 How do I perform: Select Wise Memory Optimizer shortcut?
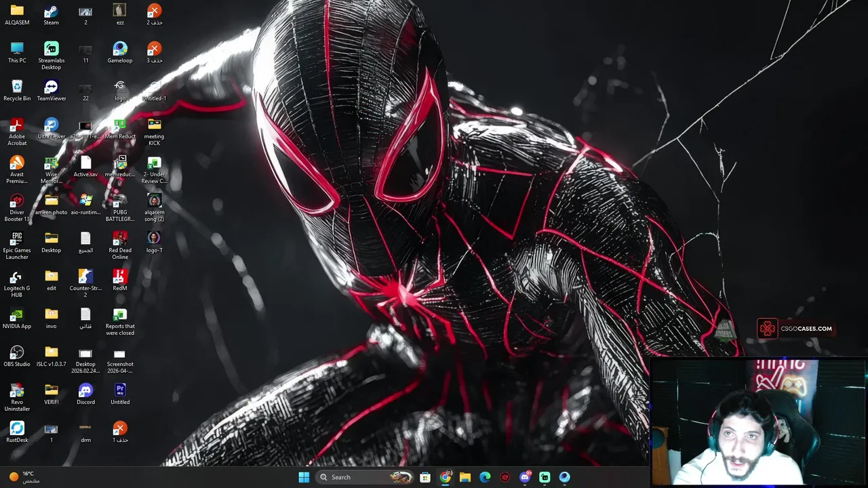pos(51,169)
